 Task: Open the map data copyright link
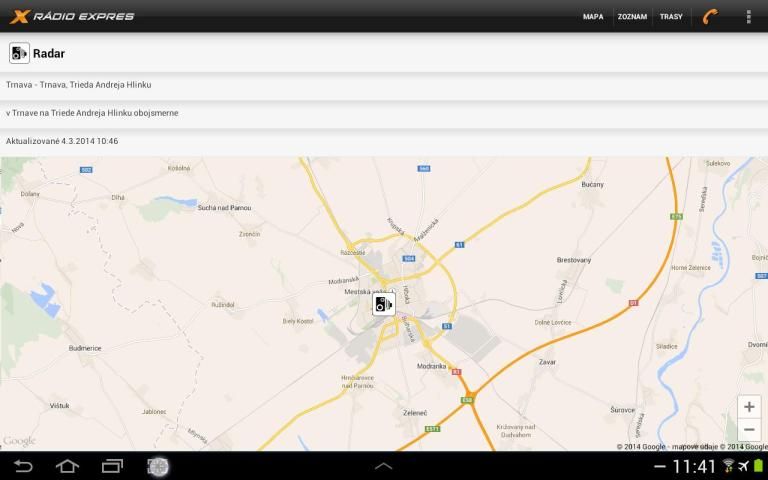[692, 447]
